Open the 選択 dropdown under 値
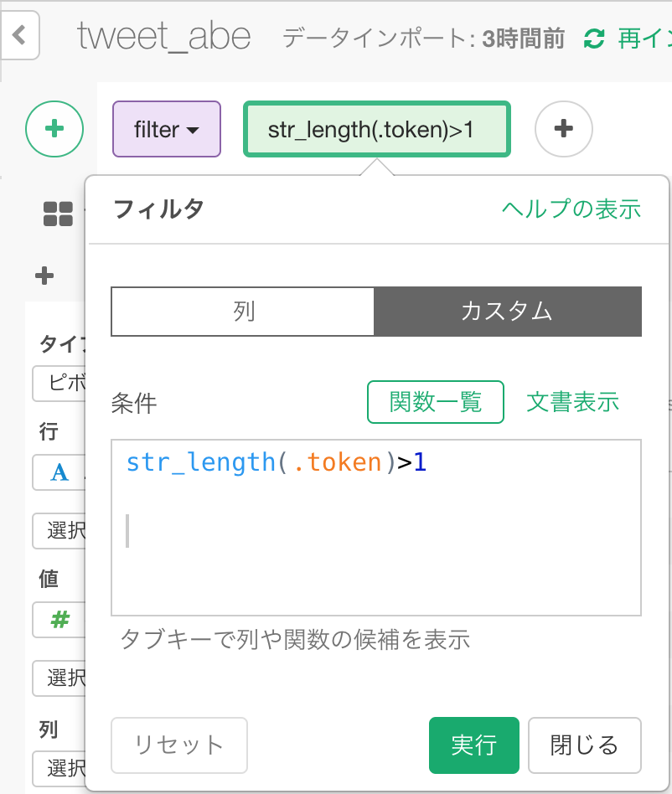The image size is (672, 794). (59, 678)
